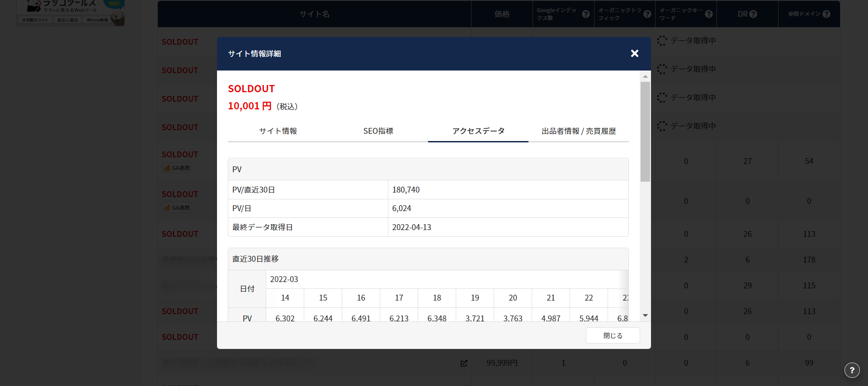Click the 文字数カウント button in the banner

pyautogui.click(x=35, y=20)
